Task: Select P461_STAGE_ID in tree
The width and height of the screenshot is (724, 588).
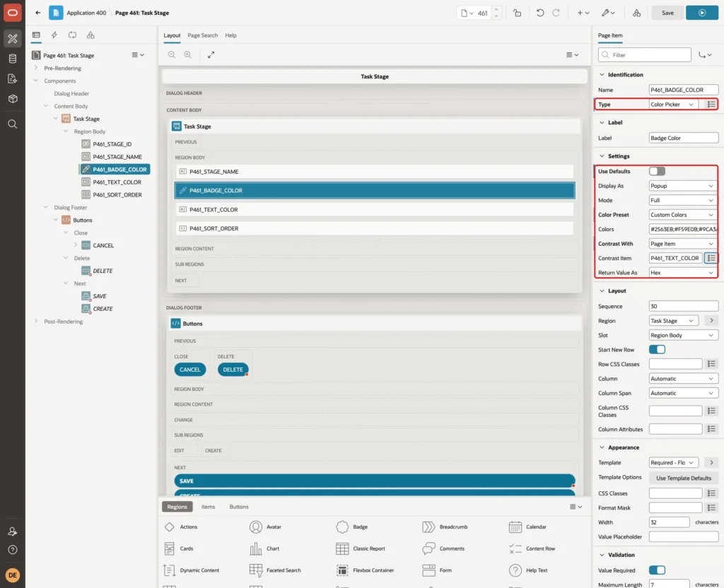Action: point(112,144)
